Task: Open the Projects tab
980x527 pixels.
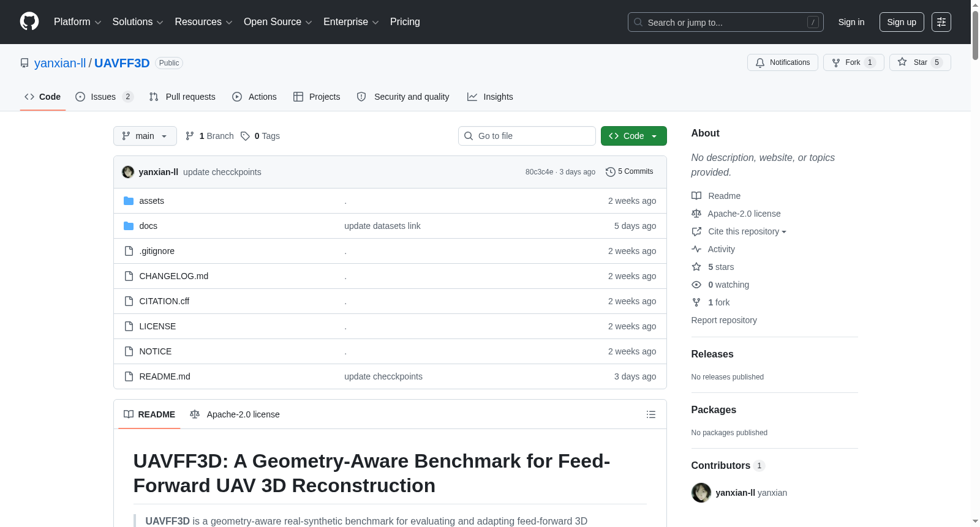Action: pos(317,97)
